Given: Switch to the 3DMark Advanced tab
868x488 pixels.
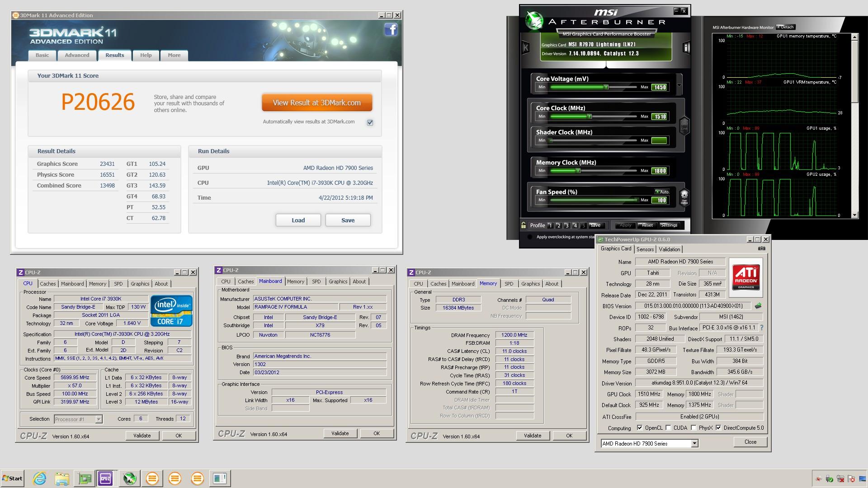Looking at the screenshot, I should point(77,55).
